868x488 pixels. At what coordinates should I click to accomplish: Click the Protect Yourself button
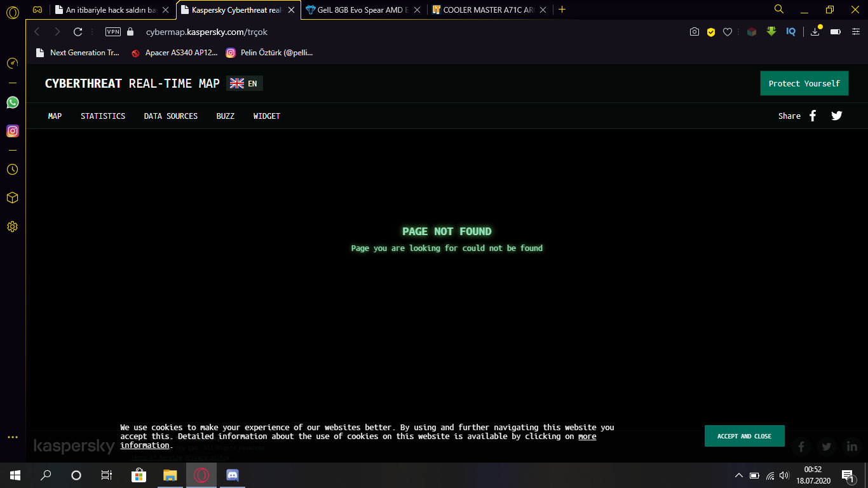(x=804, y=83)
